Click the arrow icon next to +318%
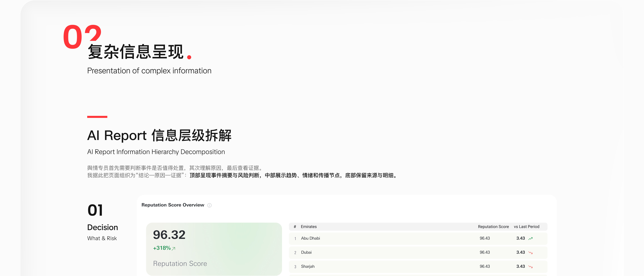The width and height of the screenshot is (644, 276). click(174, 249)
